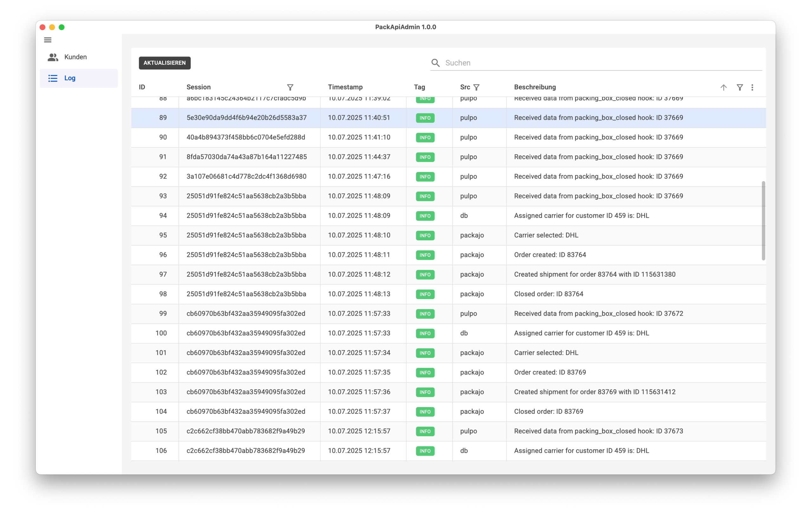Sort by Timestamp column header
Image resolution: width=812 pixels, height=527 pixels.
click(345, 87)
